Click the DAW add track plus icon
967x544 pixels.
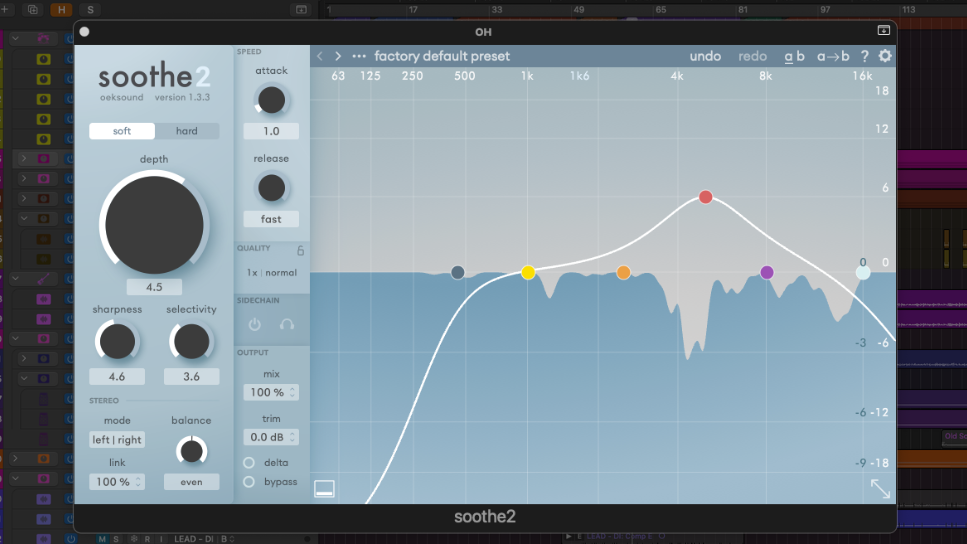click(5, 9)
